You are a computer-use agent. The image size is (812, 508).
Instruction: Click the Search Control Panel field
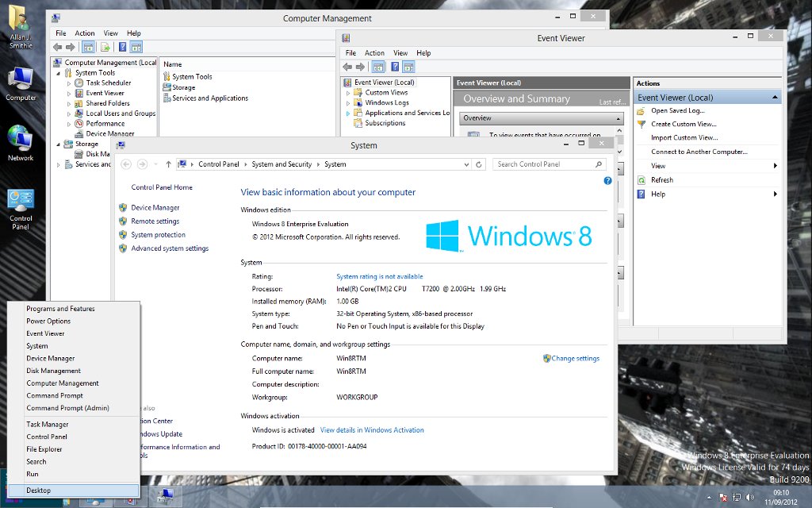point(549,164)
